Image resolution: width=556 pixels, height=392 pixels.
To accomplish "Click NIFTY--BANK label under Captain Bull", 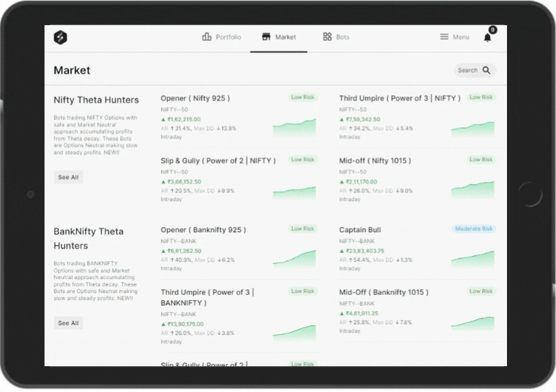I will tap(357, 241).
